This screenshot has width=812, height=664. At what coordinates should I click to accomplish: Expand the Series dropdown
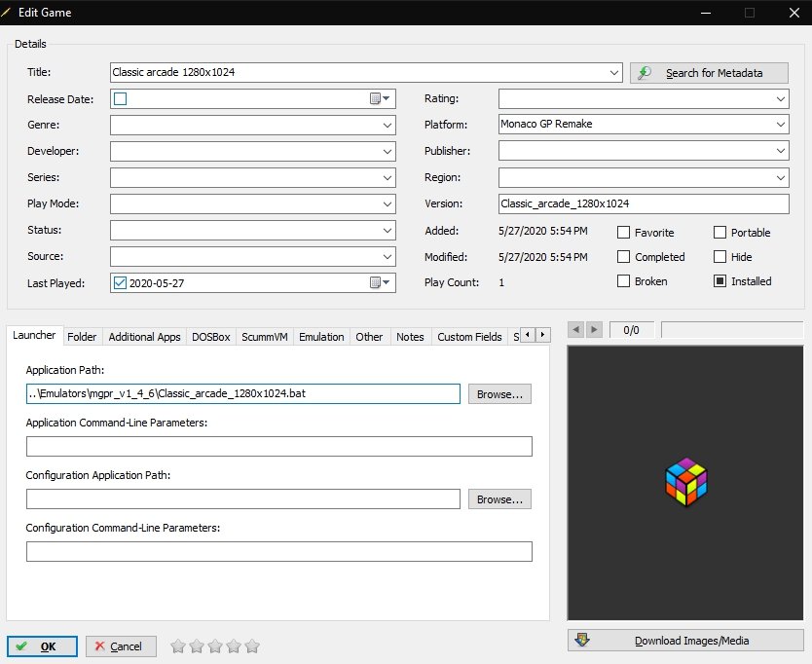click(x=387, y=177)
